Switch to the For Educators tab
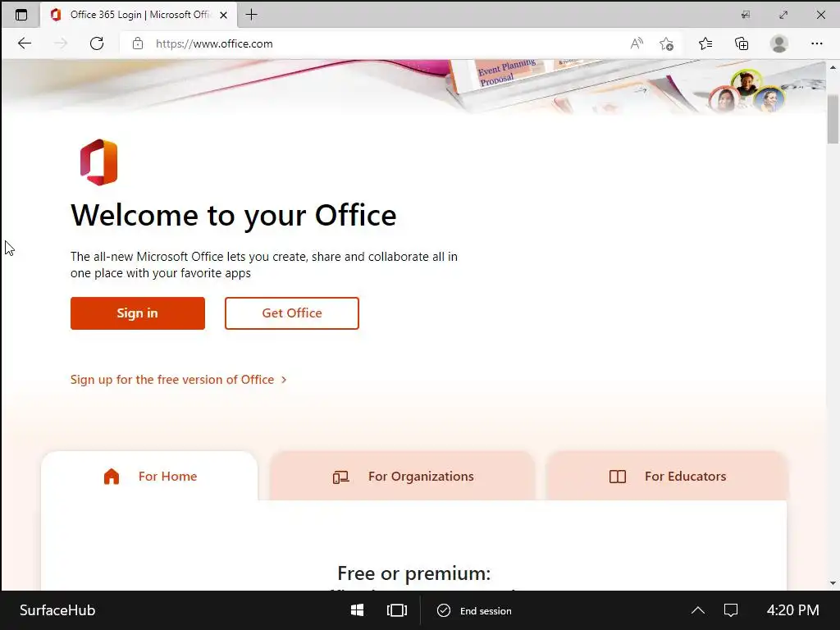The image size is (840, 630). pos(667,477)
